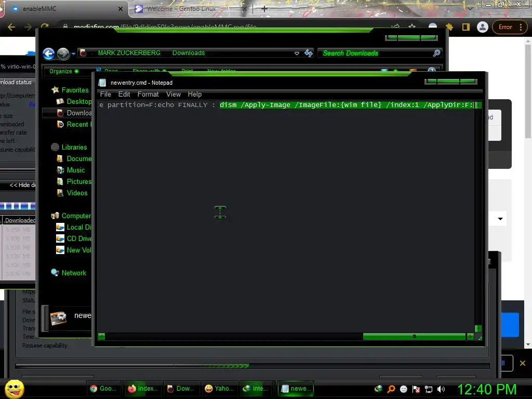Open the Notepad Help menu

(195, 95)
